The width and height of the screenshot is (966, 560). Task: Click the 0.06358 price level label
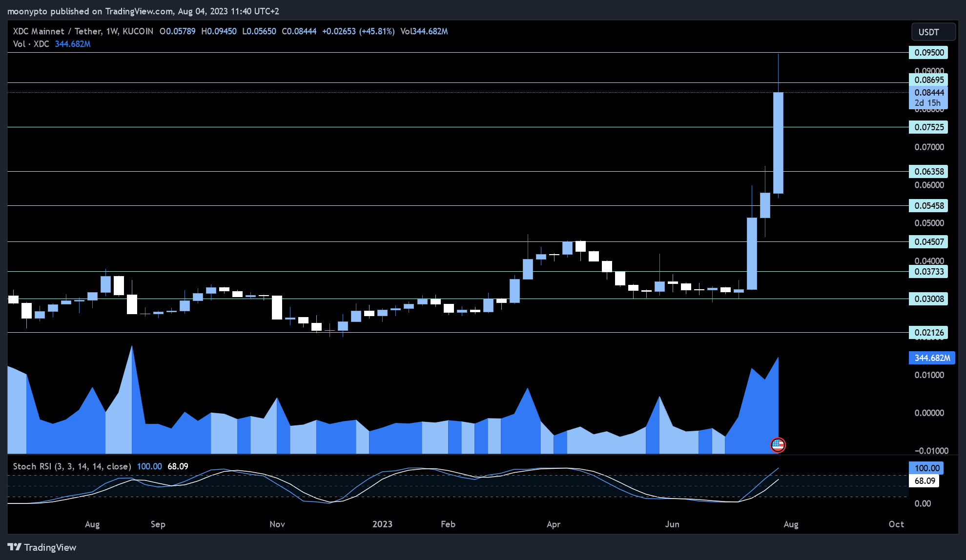pos(928,172)
